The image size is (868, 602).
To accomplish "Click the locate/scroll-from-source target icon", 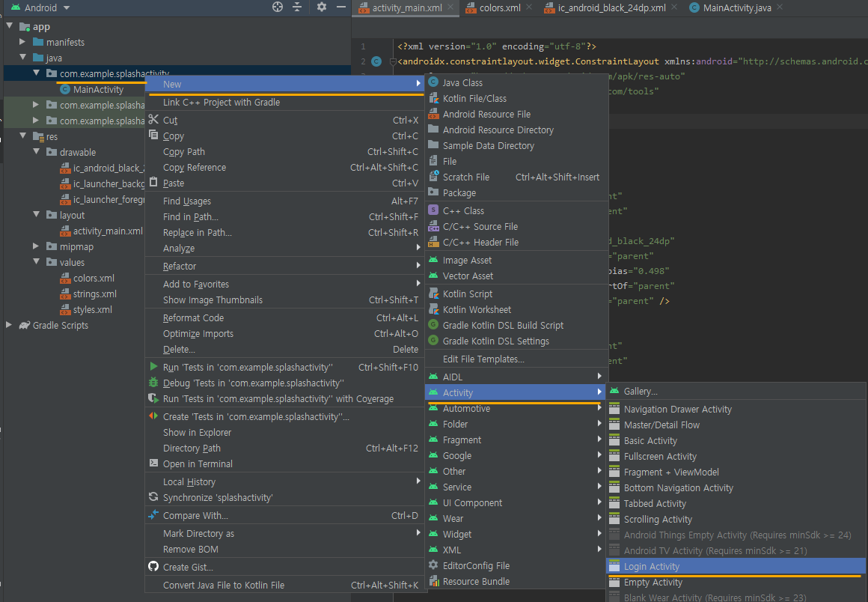I will (278, 7).
